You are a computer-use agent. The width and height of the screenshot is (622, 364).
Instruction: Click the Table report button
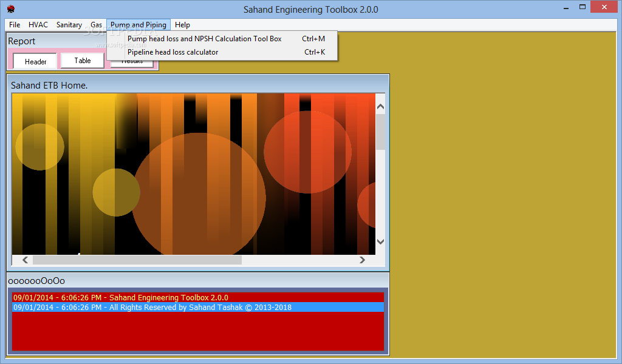tap(83, 61)
